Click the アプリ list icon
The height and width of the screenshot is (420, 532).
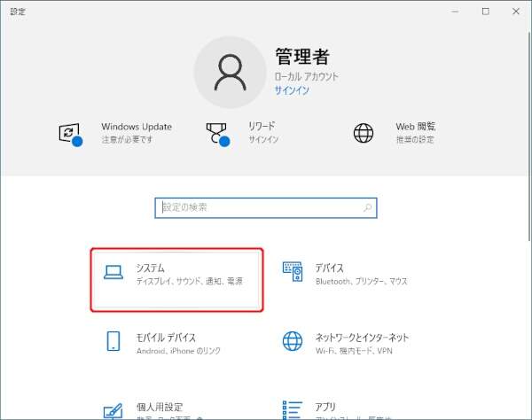click(293, 410)
